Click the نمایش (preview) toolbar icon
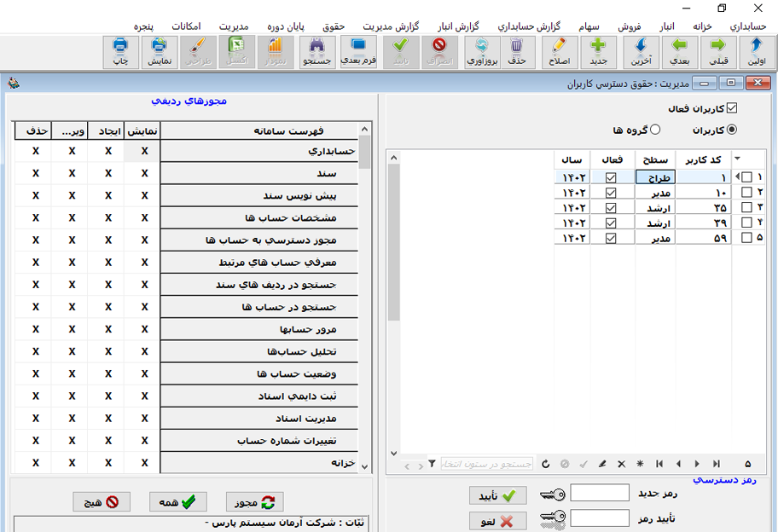This screenshot has height=532, width=778. 160,51
